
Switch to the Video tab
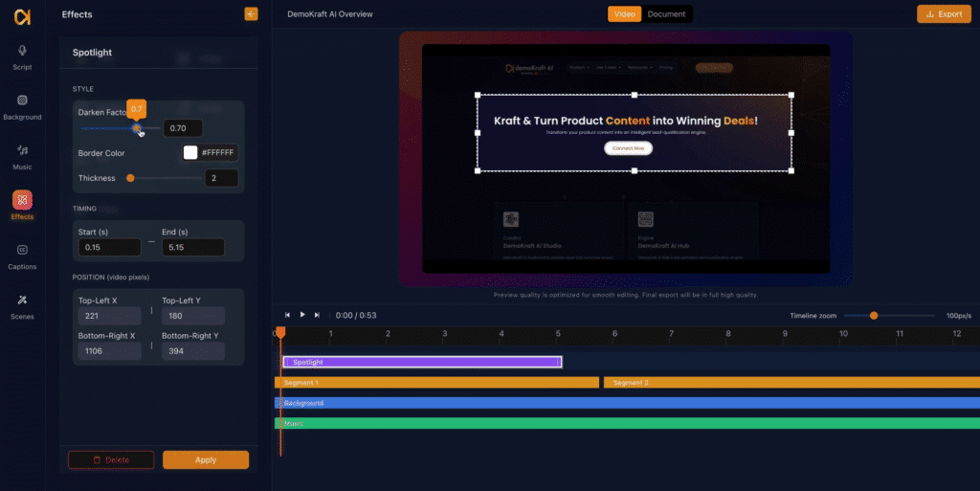click(624, 14)
